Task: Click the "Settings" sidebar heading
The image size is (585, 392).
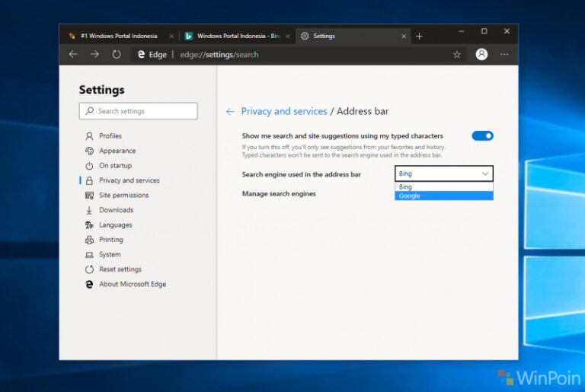Action: [102, 90]
